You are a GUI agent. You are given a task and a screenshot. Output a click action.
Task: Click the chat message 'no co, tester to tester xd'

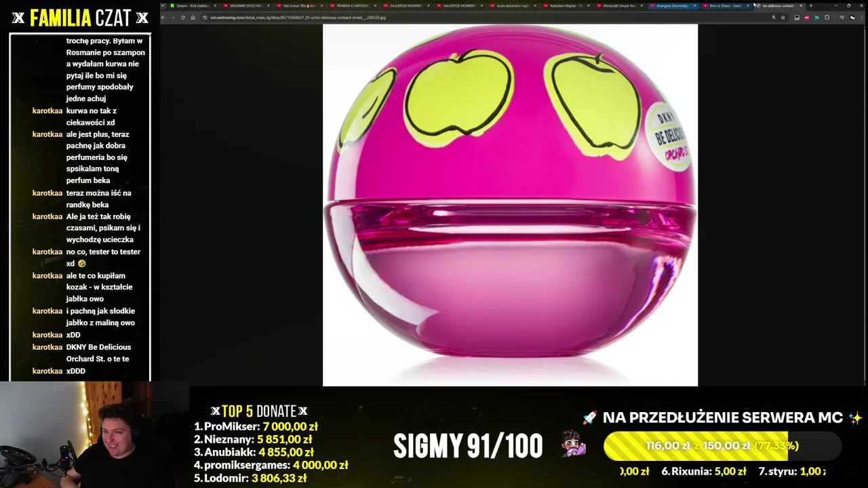[103, 258]
